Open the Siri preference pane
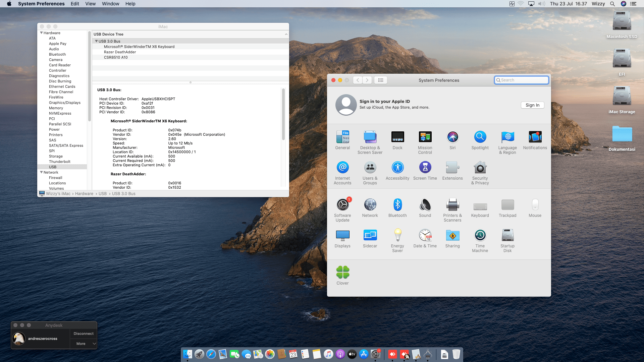 [452, 140]
